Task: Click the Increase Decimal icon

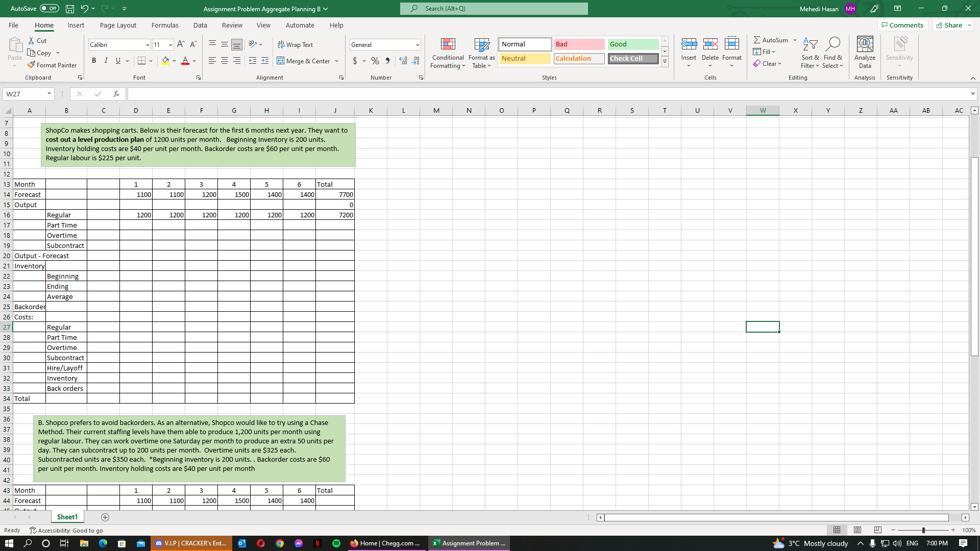Action: (403, 61)
